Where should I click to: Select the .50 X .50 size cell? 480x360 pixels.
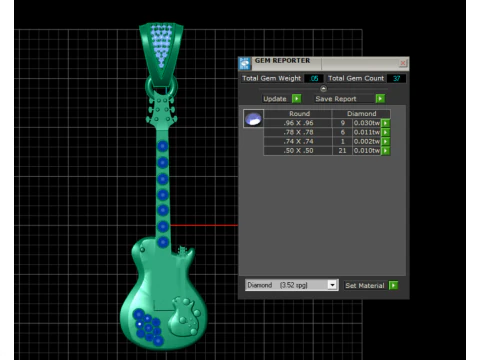tap(298, 151)
